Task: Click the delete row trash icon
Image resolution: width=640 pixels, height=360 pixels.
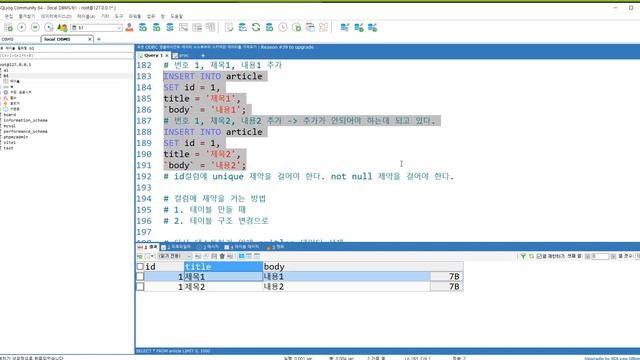Action: [222, 256]
